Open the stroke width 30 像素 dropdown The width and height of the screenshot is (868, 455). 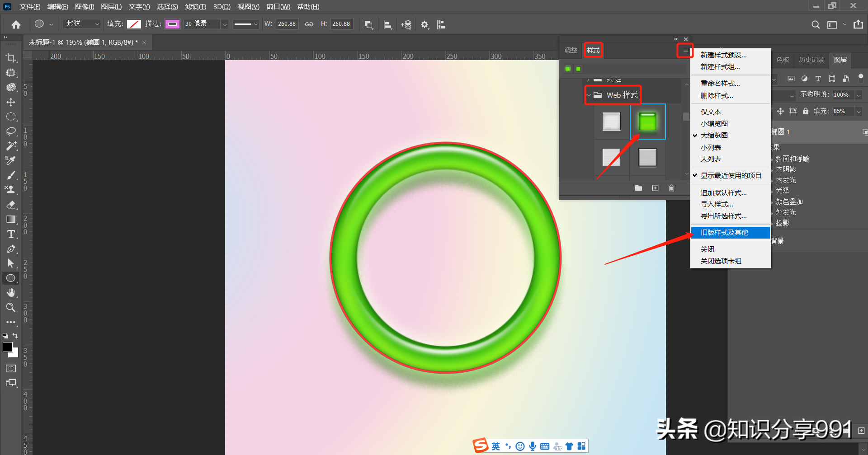[x=225, y=24]
